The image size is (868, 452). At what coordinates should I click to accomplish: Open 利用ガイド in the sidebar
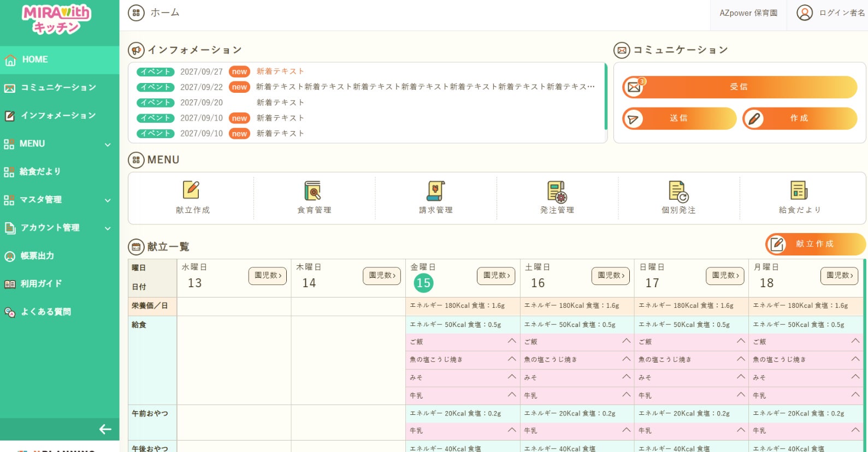[60, 284]
